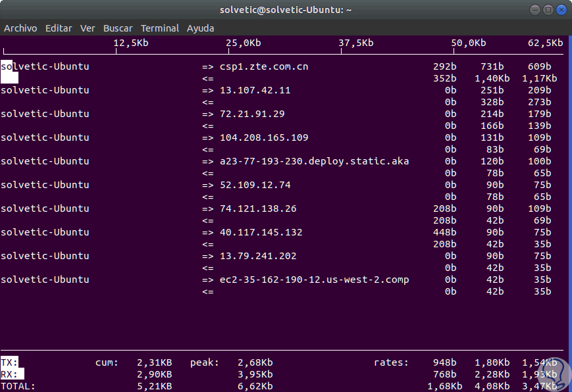Select host ec2-35-162-190-12.us-west-2.comp
Screen dimensions: 572x392
314,280
